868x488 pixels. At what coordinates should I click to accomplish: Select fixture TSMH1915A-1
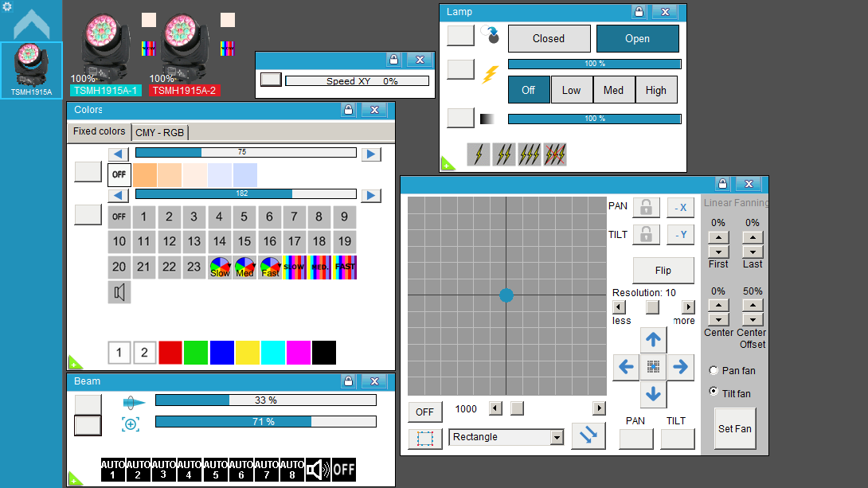pyautogui.click(x=106, y=54)
